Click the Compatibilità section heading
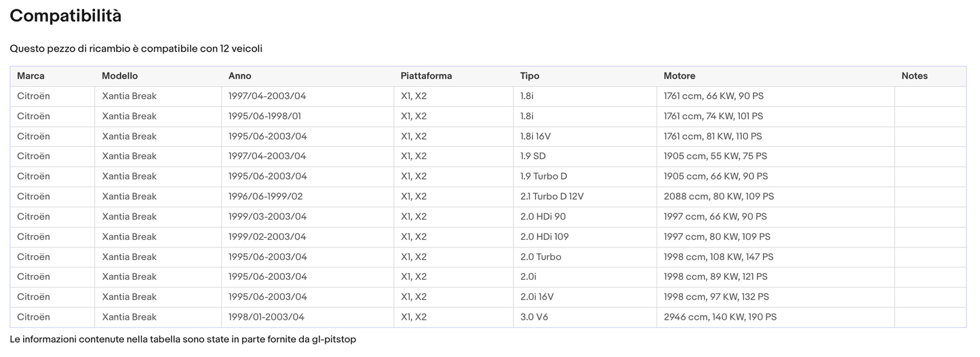 (66, 16)
